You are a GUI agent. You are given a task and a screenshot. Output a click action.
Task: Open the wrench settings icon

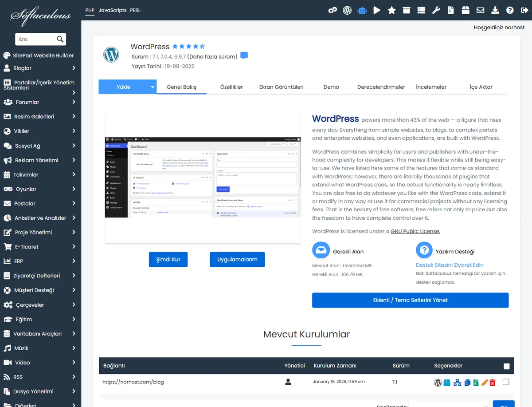436,10
